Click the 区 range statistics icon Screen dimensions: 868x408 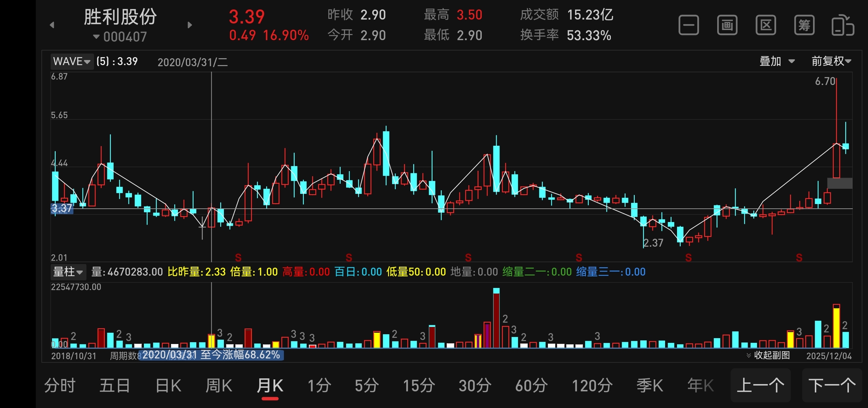pyautogui.click(x=766, y=25)
